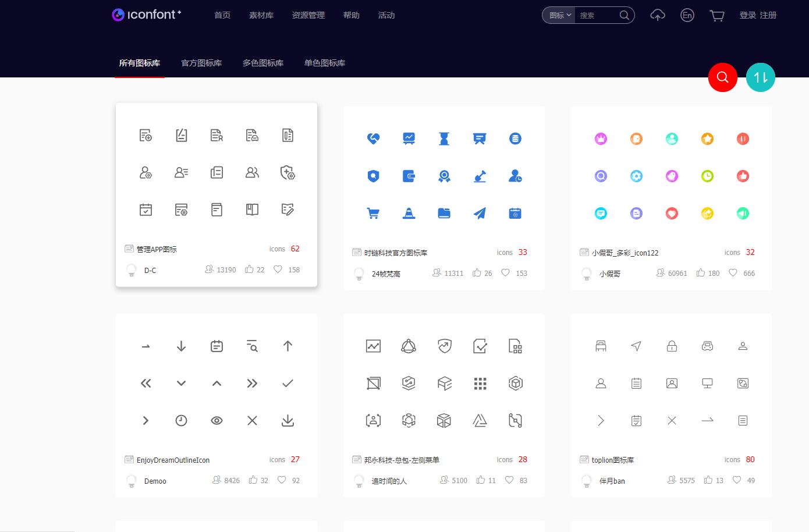
Task: Switch to the 官方图标库 tab
Action: (x=201, y=63)
